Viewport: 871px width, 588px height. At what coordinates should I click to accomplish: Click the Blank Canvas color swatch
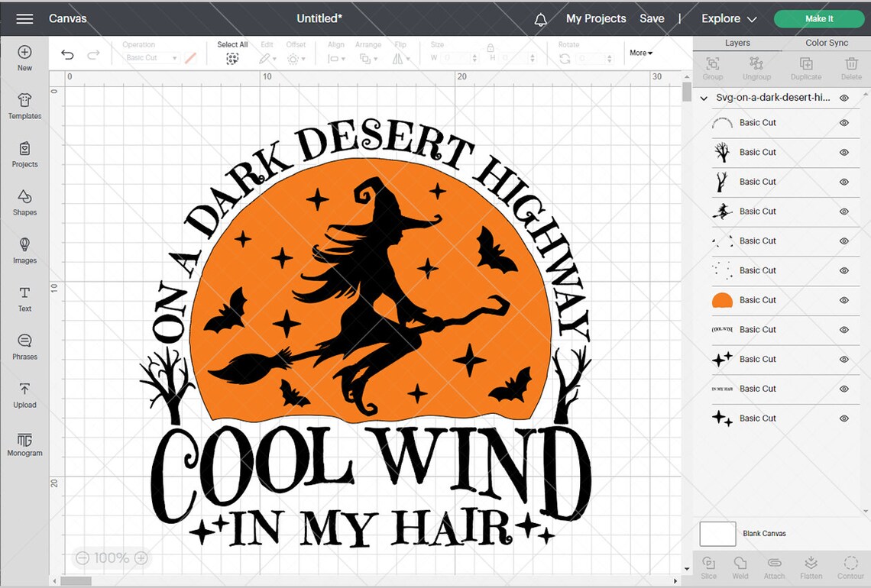point(717,534)
